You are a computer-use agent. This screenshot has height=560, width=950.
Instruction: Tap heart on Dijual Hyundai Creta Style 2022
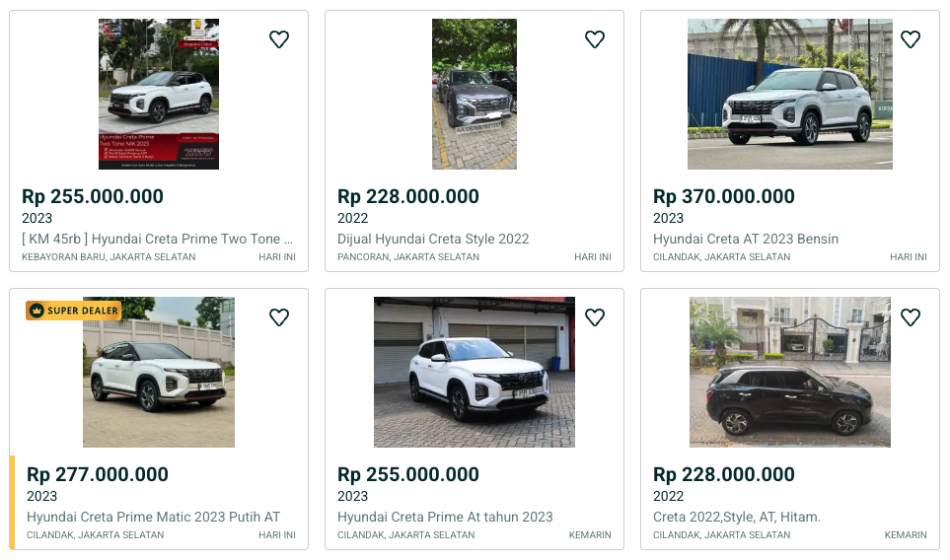click(595, 39)
